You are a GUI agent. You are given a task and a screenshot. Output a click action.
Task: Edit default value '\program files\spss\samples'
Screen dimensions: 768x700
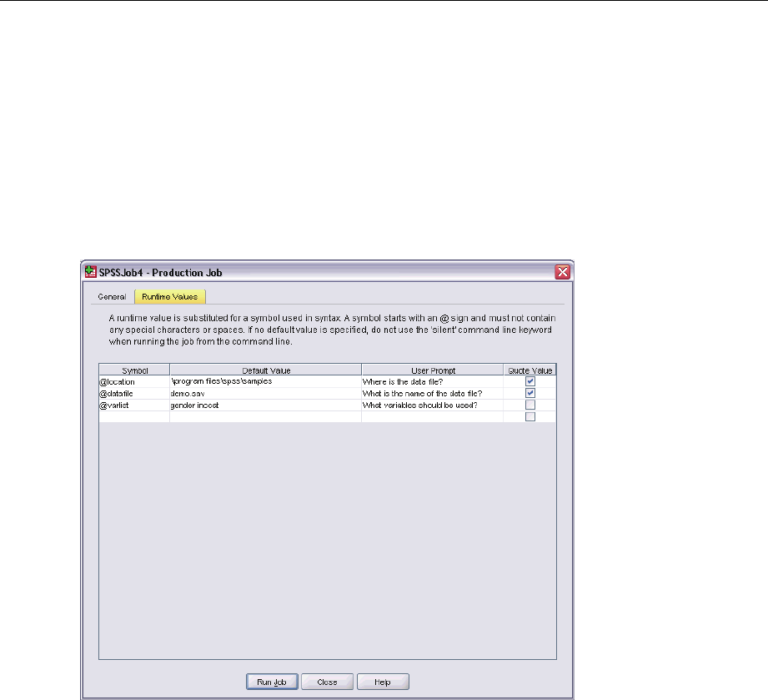point(265,381)
